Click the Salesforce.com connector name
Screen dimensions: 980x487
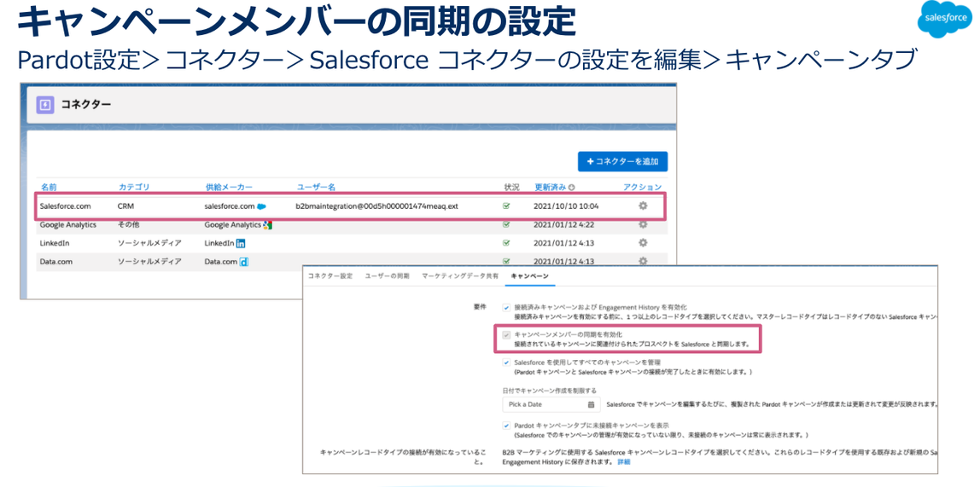[66, 206]
